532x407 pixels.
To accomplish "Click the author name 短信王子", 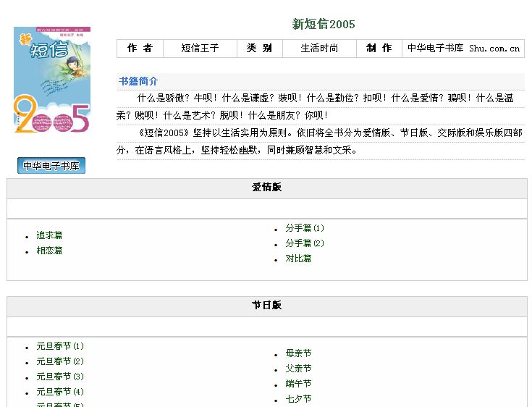I will click(200, 49).
